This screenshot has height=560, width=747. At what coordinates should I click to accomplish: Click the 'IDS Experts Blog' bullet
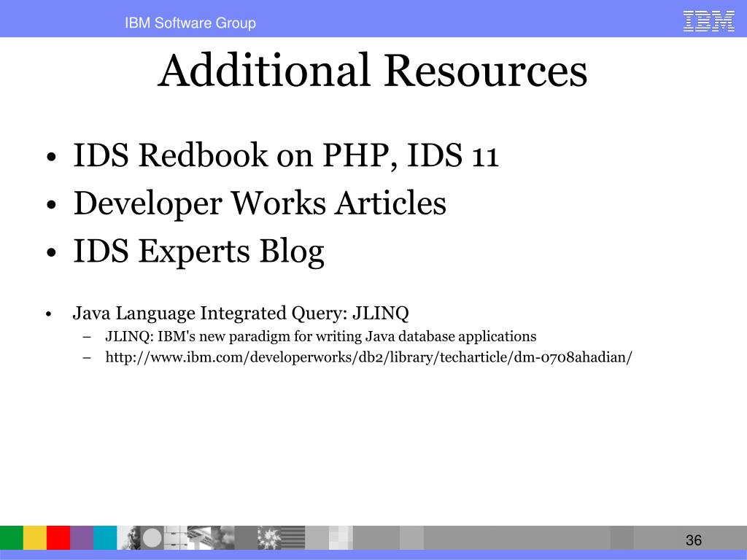point(198,252)
